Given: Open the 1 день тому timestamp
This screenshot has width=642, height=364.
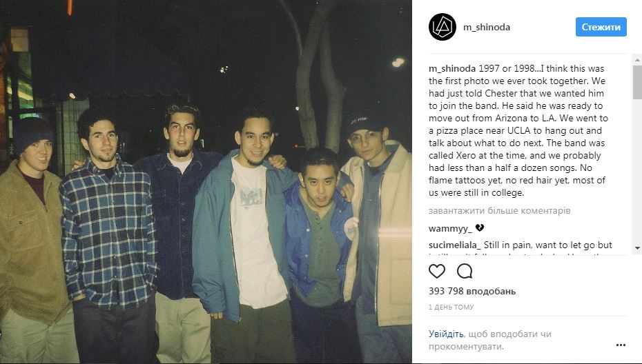Looking at the screenshot, I should 451,307.
